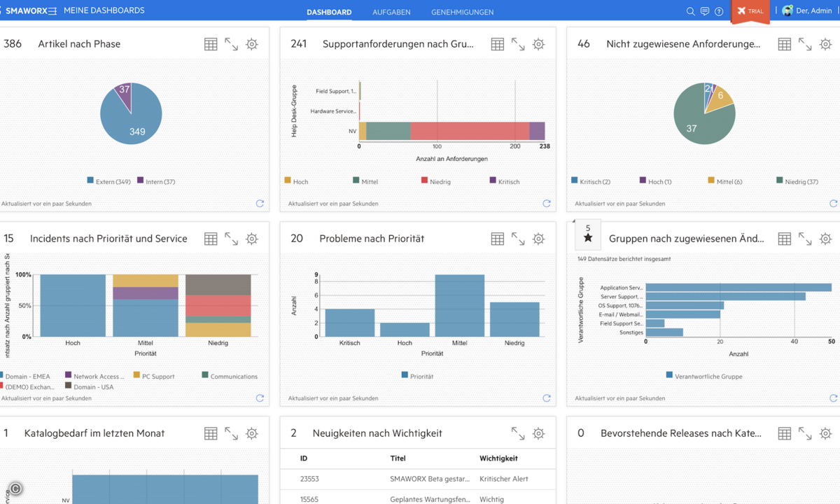Toggle the PC Support legend entry
Viewport: 840px width, 504px height.
(x=154, y=376)
